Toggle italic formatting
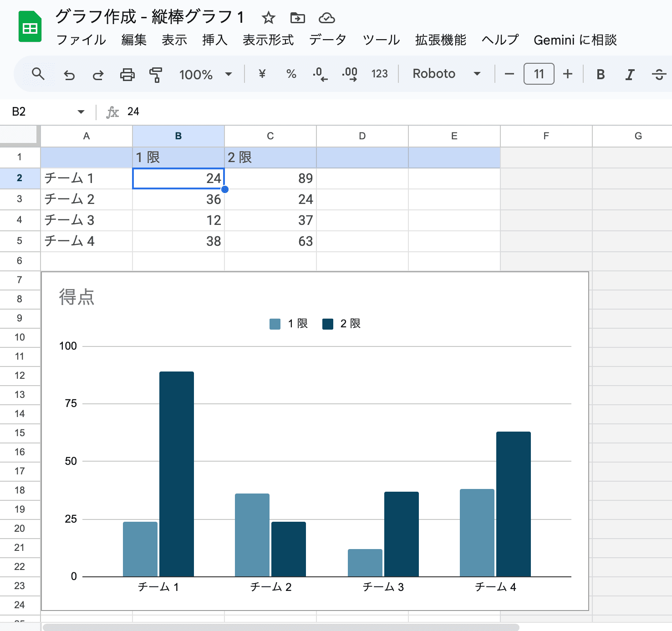Screen dimensions: 672x631 630,74
